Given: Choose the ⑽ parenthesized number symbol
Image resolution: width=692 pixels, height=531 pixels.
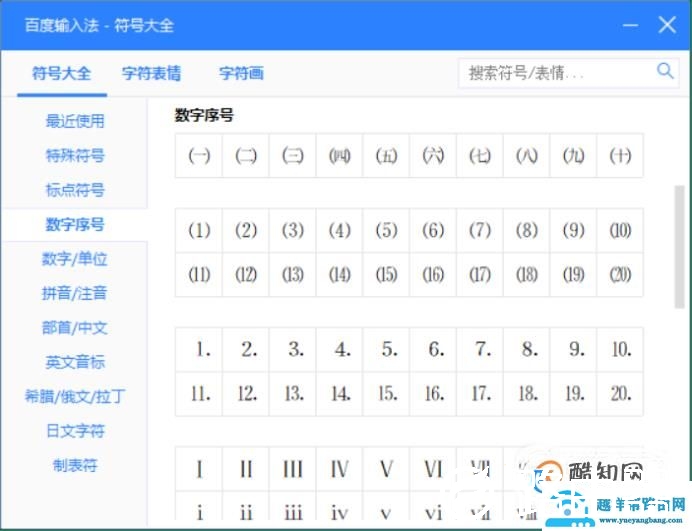Looking at the screenshot, I should [620, 230].
